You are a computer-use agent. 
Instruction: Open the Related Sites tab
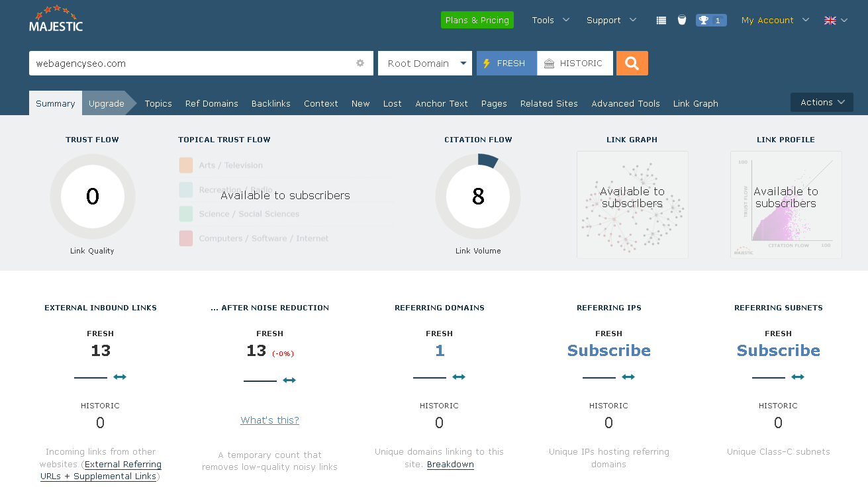(x=549, y=103)
